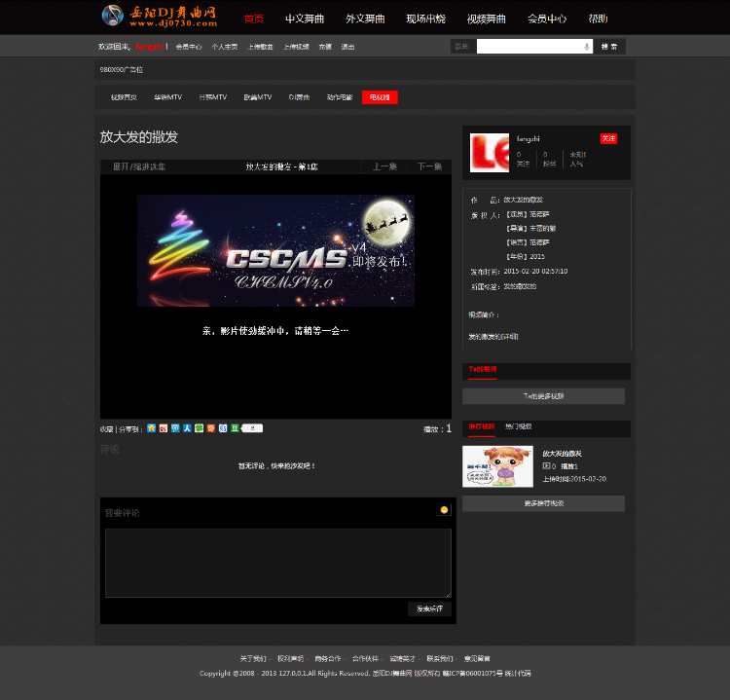Share via the orange-red star icon
This screenshot has width=730, height=700.
[211, 428]
